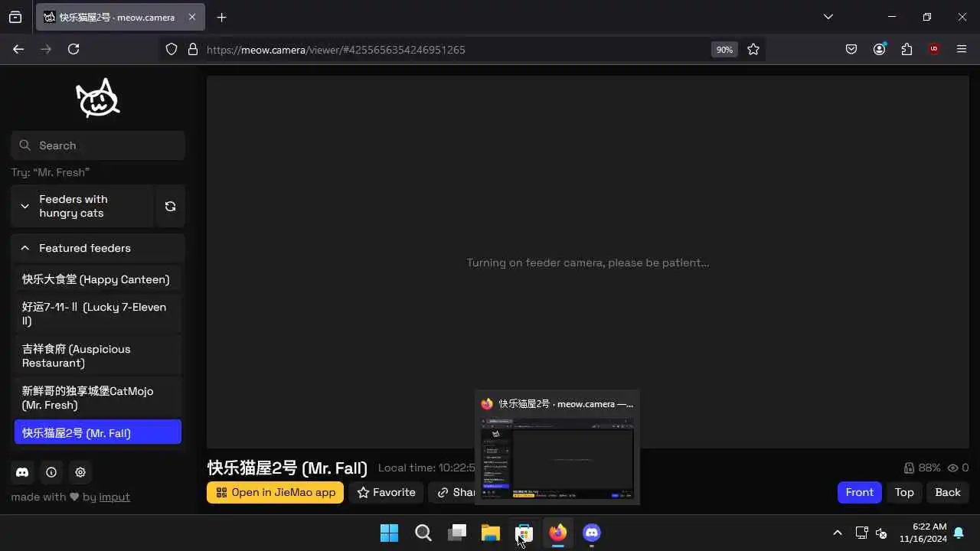Click the browser tab meow.camera
Screen dimensions: 980x551
(x=119, y=17)
